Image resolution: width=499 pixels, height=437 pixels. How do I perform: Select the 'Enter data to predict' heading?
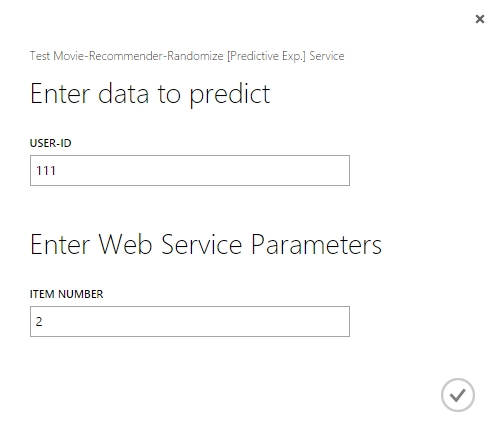[150, 94]
